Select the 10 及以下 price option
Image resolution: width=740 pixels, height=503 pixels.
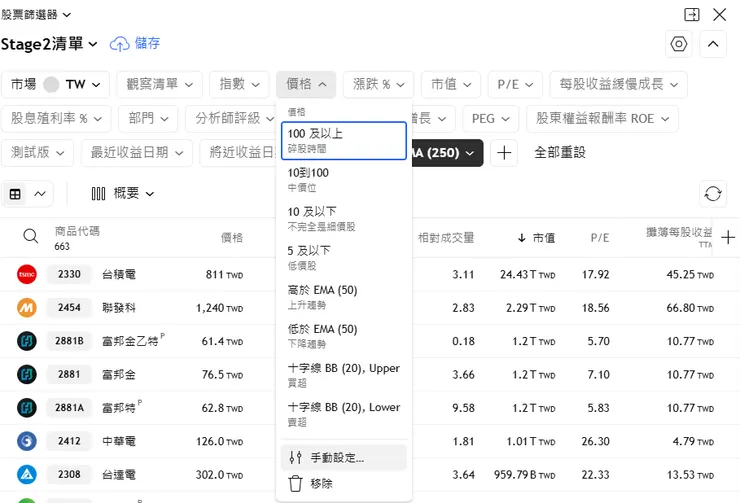tap(344, 219)
